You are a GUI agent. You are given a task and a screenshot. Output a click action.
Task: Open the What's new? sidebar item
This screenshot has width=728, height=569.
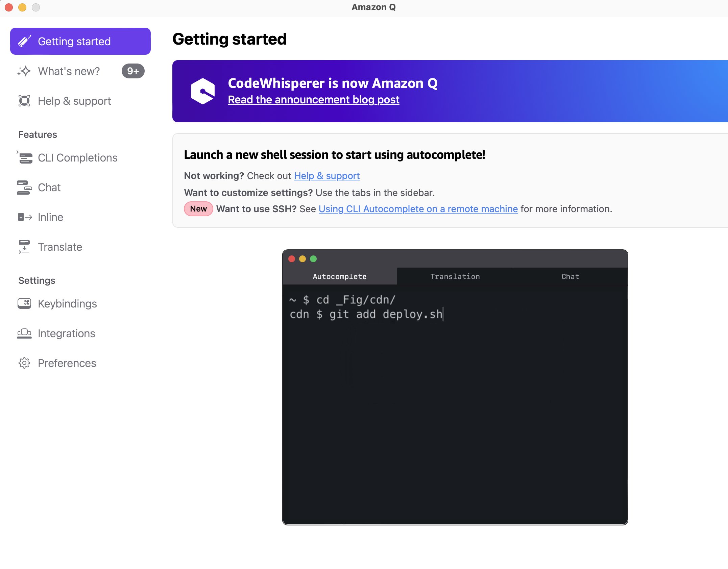click(x=80, y=71)
